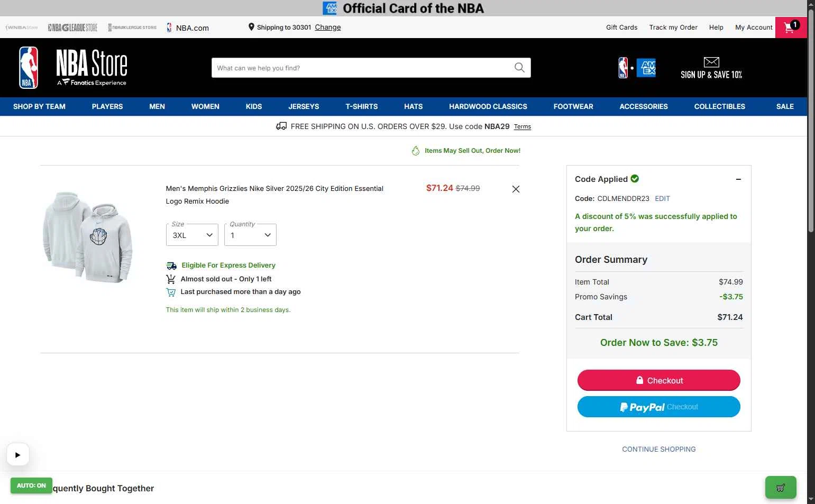Click the envelope sign-up icon
The width and height of the screenshot is (815, 504).
pyautogui.click(x=711, y=62)
